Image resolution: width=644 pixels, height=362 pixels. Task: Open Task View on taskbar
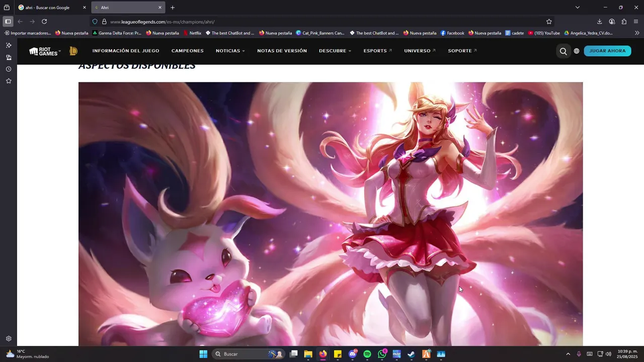coord(294,354)
